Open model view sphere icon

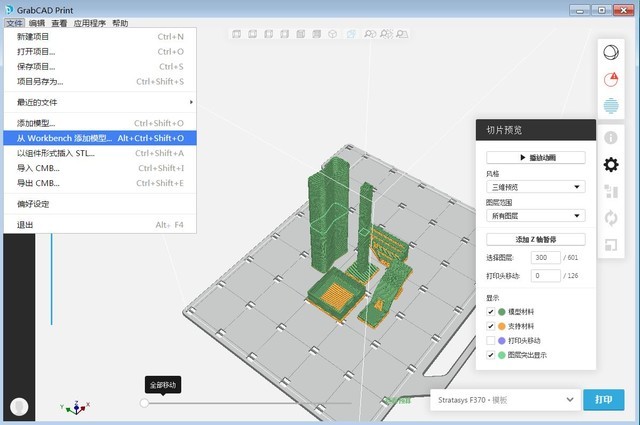(x=611, y=52)
